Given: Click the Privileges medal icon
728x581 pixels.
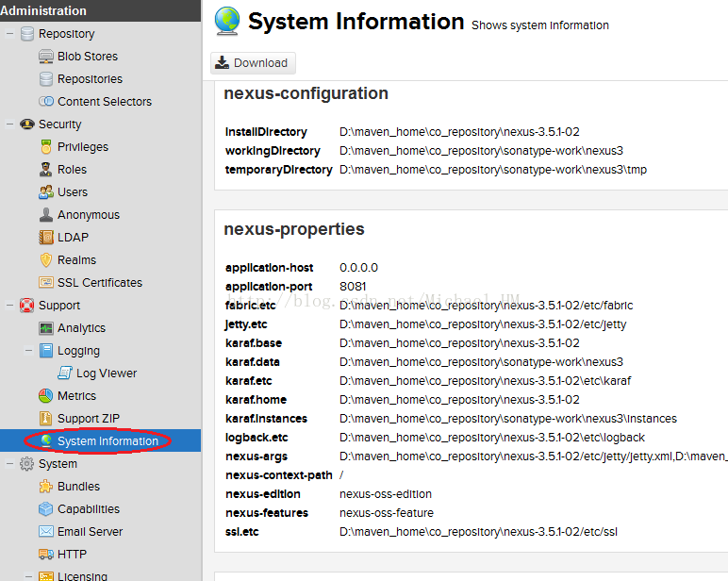Looking at the screenshot, I should point(46,147).
